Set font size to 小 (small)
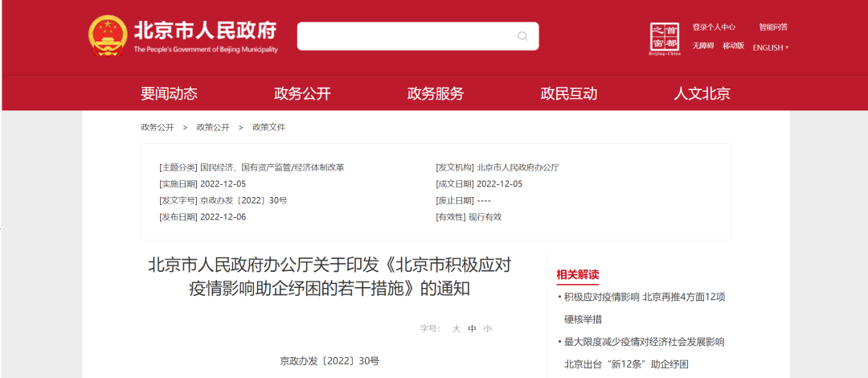This screenshot has width=868, height=378. [487, 329]
